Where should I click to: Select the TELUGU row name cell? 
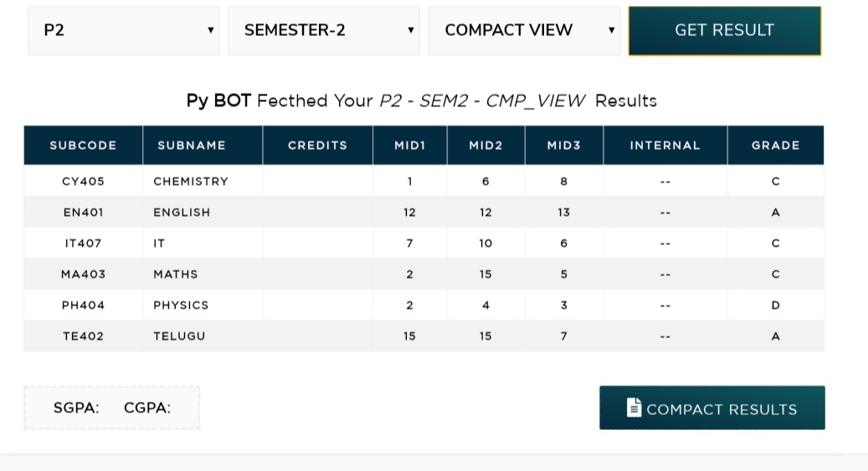click(203, 336)
